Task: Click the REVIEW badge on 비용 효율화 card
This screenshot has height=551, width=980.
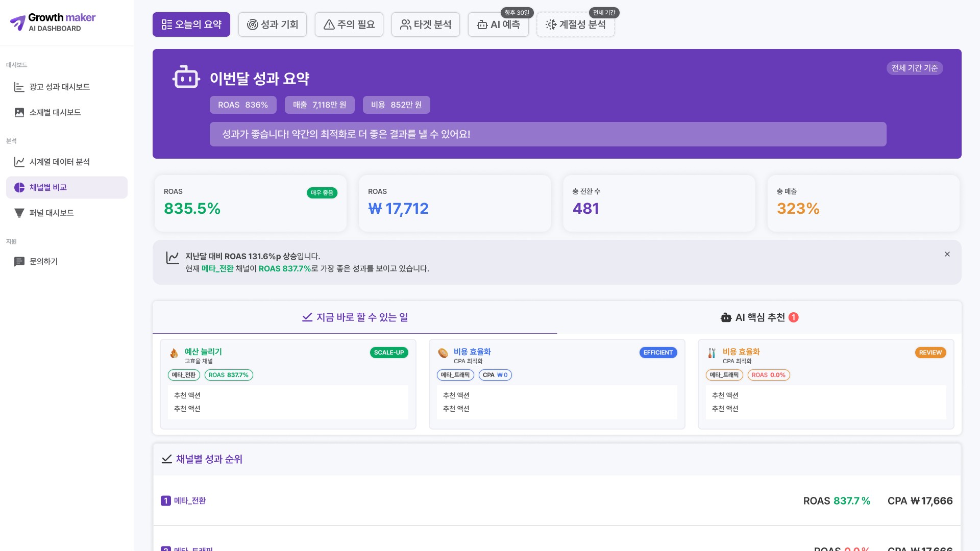Action: [x=930, y=353]
